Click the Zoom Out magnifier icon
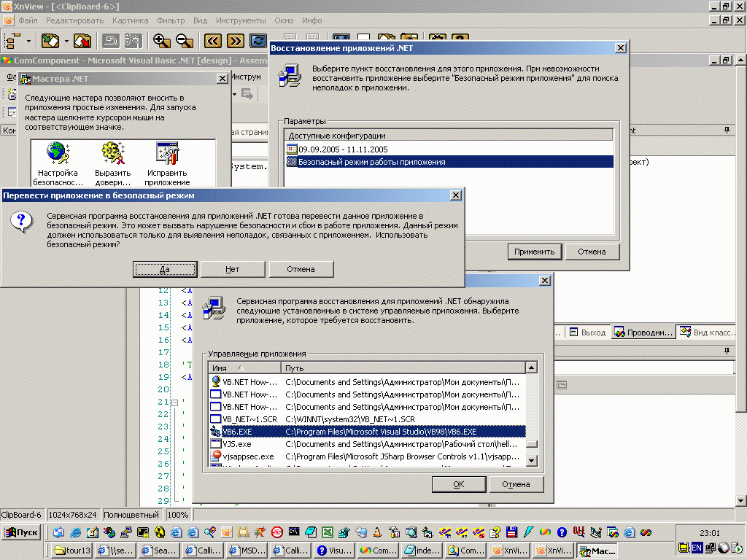 pyautogui.click(x=185, y=41)
